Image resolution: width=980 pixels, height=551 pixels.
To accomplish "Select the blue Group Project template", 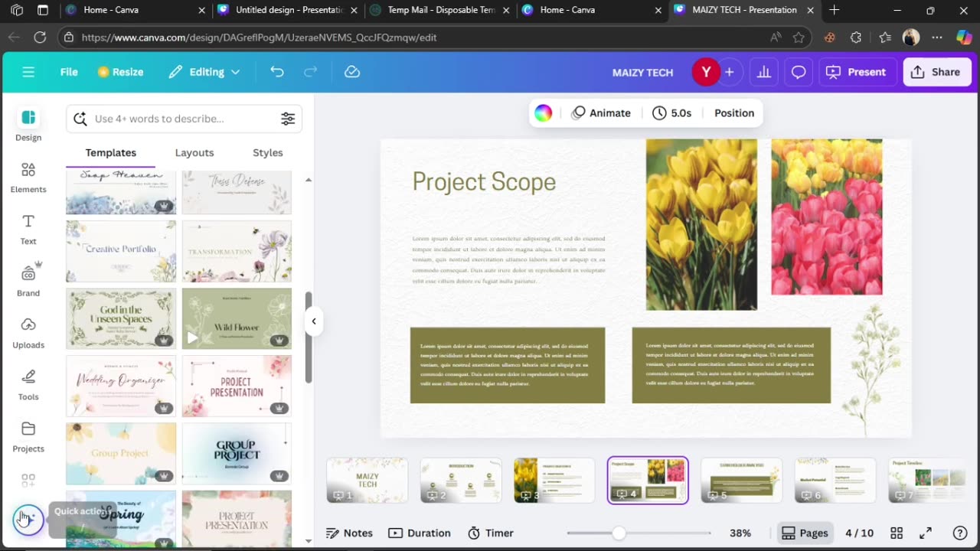I will click(237, 453).
